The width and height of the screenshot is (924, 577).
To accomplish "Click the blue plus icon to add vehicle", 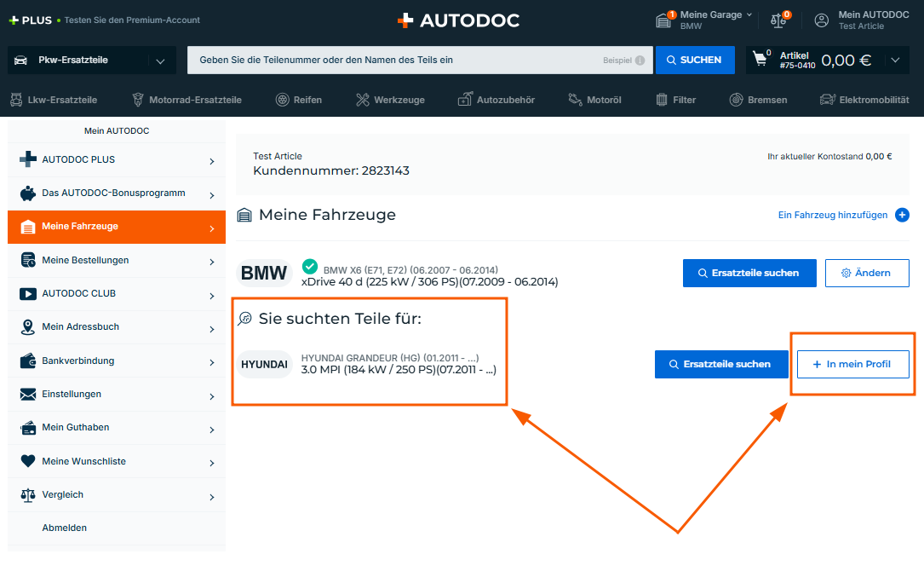I will click(902, 216).
